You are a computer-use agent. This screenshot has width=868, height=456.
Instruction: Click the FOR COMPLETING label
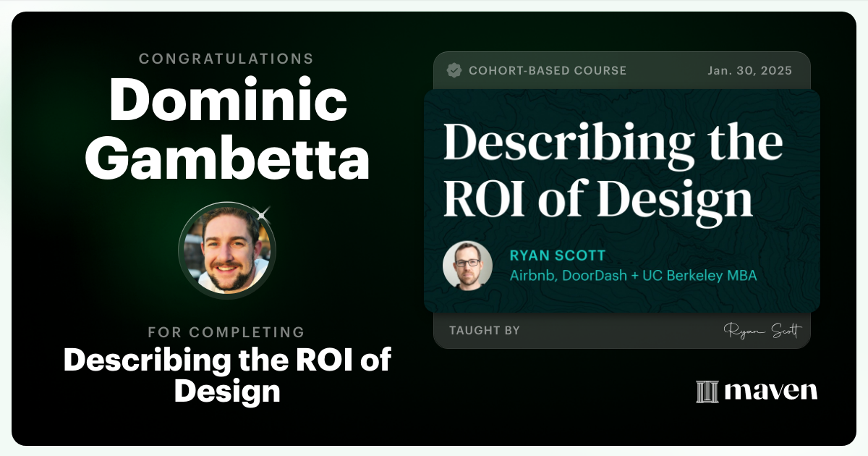227,332
